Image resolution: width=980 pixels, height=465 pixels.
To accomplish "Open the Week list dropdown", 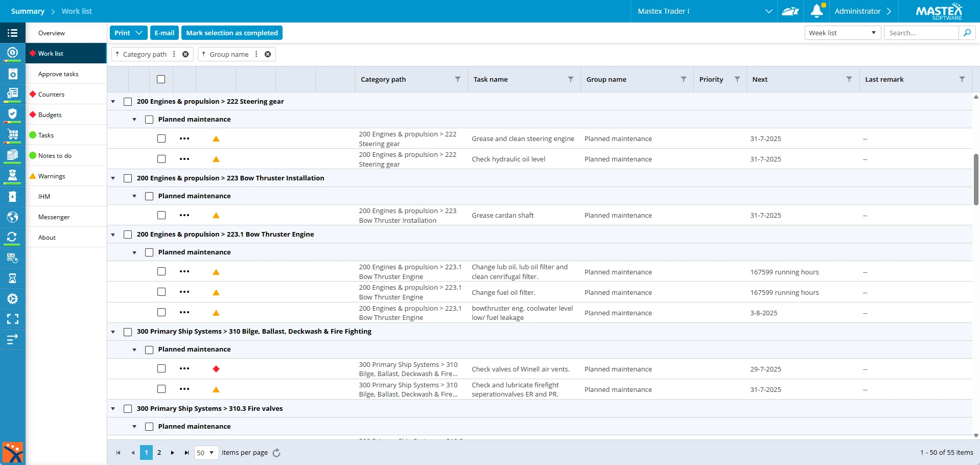I will [843, 33].
